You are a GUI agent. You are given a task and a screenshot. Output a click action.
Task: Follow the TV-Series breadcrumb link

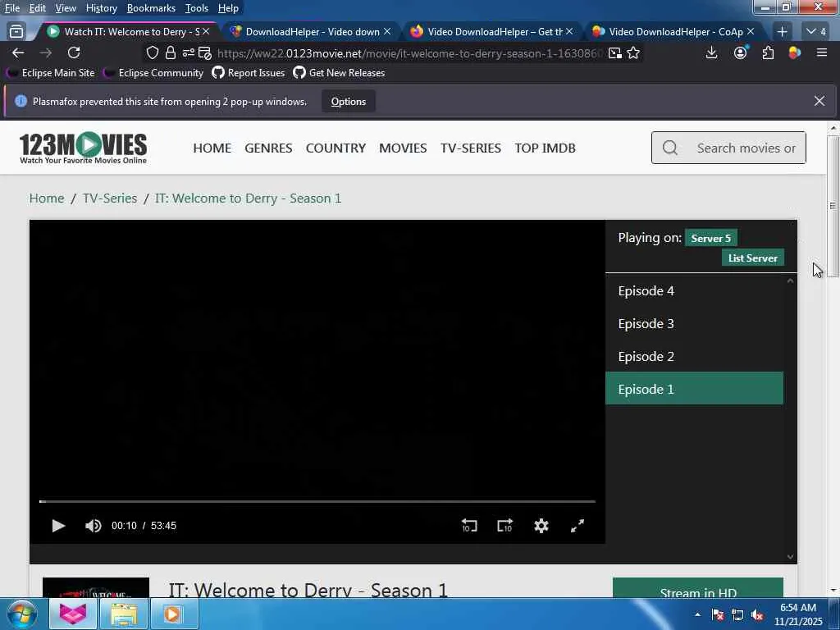110,199
